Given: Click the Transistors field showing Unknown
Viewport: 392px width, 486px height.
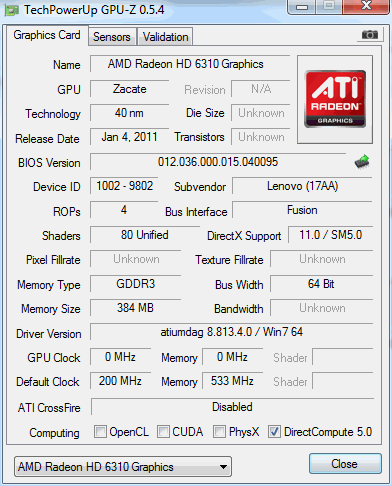Looking at the screenshot, I should (261, 137).
